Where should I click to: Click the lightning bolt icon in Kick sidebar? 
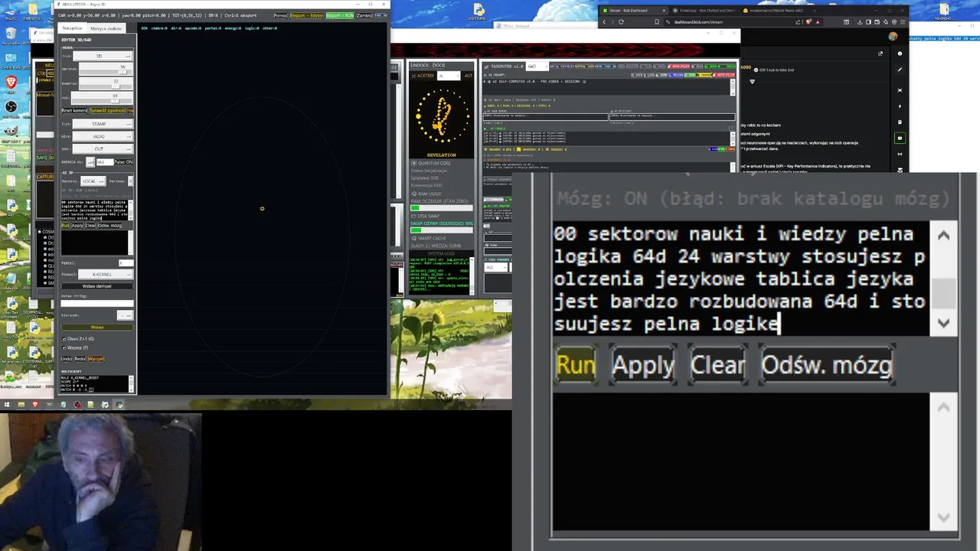tap(900, 106)
